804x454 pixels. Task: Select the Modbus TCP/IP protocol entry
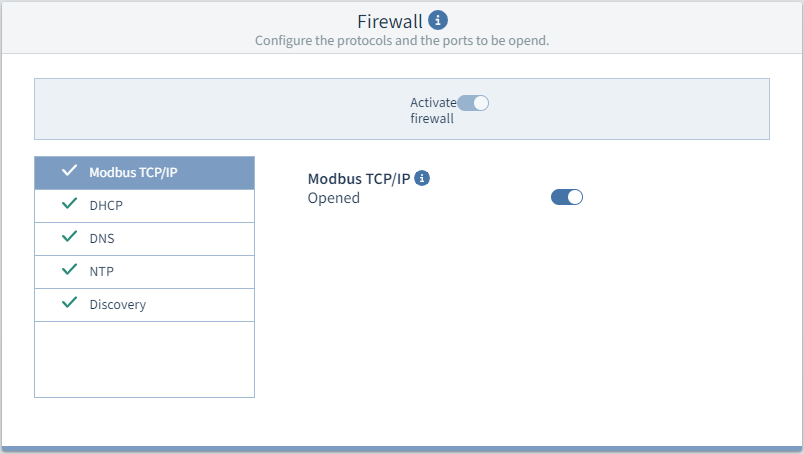click(x=145, y=173)
